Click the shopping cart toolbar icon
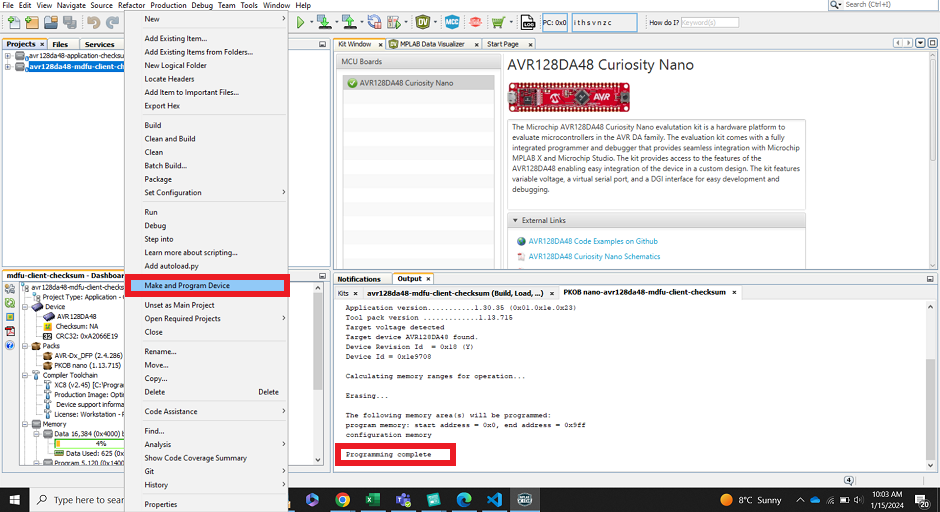 tap(498, 23)
